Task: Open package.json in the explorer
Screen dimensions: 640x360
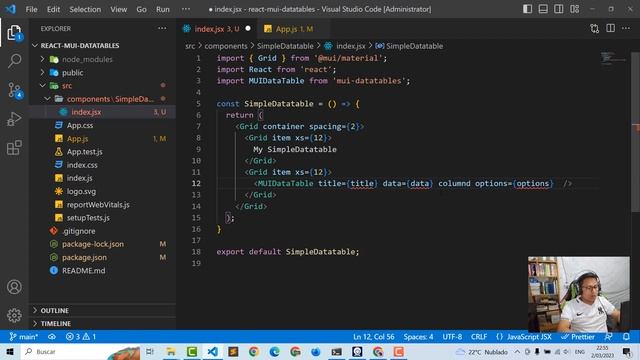Action: pyautogui.click(x=102, y=258)
